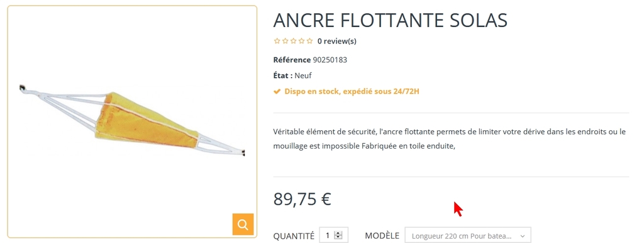Select the third review star
The width and height of the screenshot is (644, 243).
[x=293, y=41]
